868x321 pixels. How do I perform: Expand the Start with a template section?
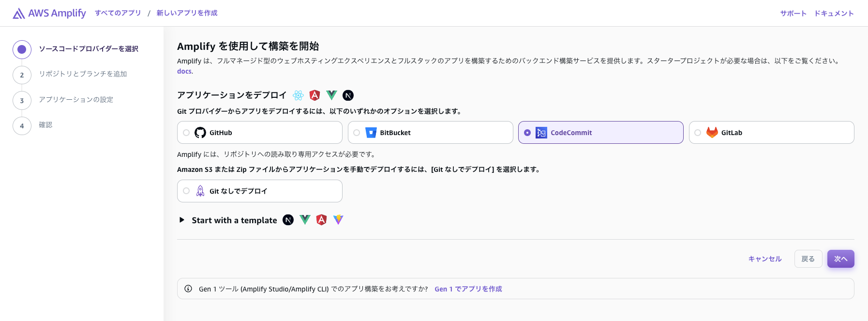pyautogui.click(x=182, y=220)
